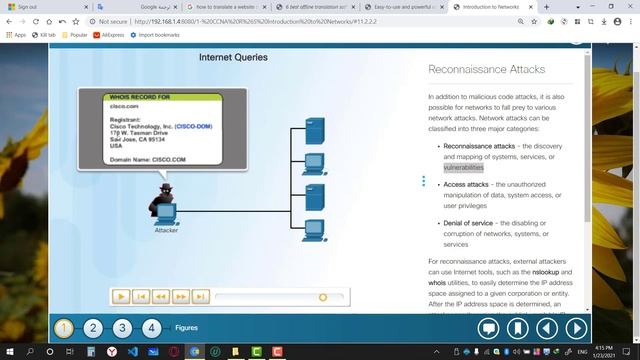Click the Access attacks bullet term
The image size is (640, 360).
tap(466, 184)
